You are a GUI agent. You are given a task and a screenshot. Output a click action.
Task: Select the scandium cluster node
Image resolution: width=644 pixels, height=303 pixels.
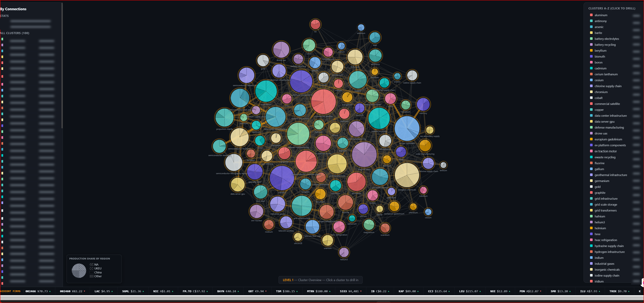(x=385, y=228)
